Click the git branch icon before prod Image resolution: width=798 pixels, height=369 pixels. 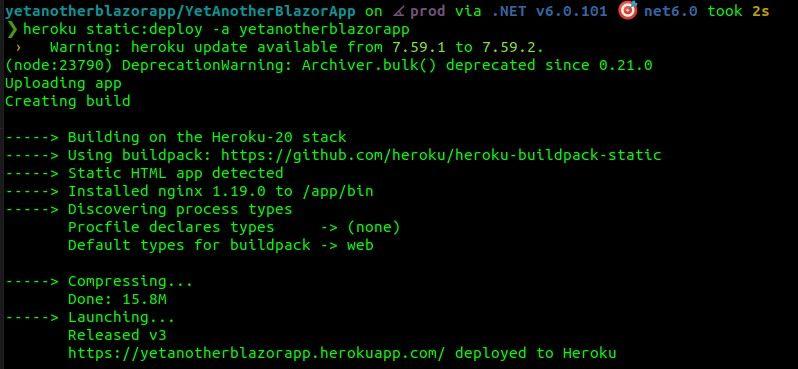[398, 11]
